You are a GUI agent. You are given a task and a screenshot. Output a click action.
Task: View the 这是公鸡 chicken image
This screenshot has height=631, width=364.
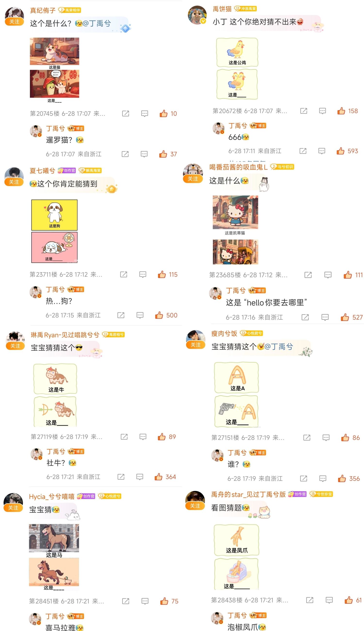(x=237, y=52)
